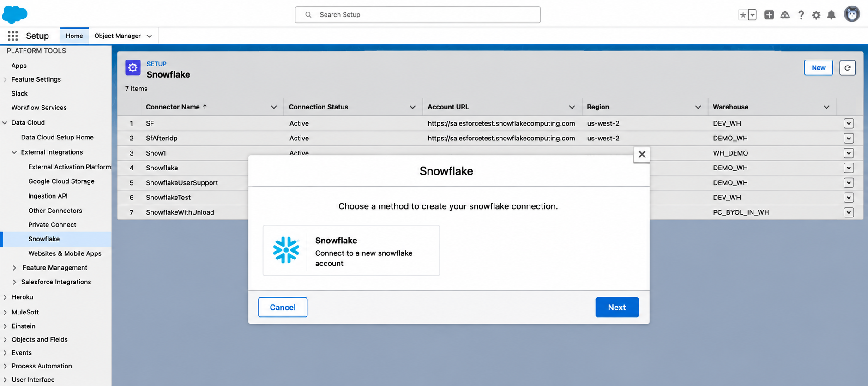Click the New button

click(x=818, y=67)
